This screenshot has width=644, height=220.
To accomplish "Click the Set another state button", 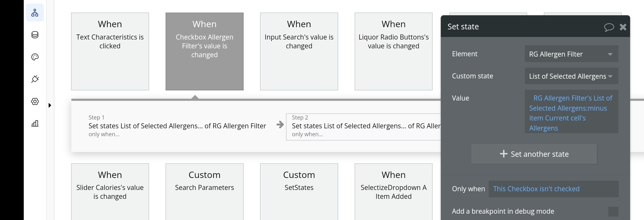I will point(534,154).
